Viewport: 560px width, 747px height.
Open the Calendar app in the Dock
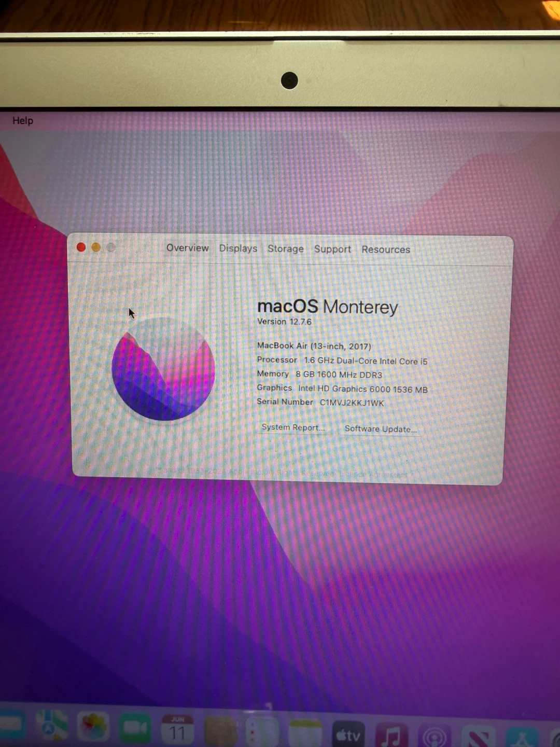point(177,729)
